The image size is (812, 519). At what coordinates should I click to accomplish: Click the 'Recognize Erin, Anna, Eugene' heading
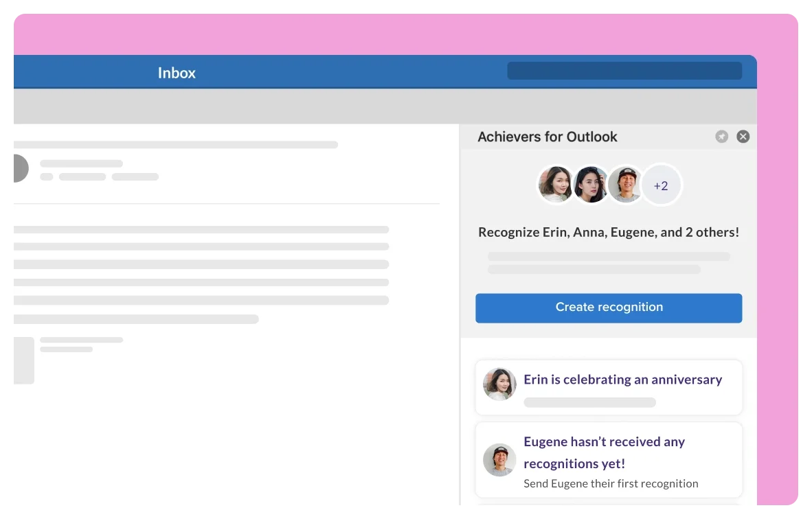609,232
